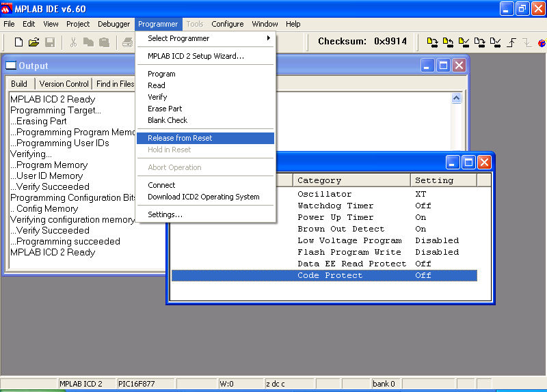Click Program target device toolbar icon

click(x=432, y=42)
